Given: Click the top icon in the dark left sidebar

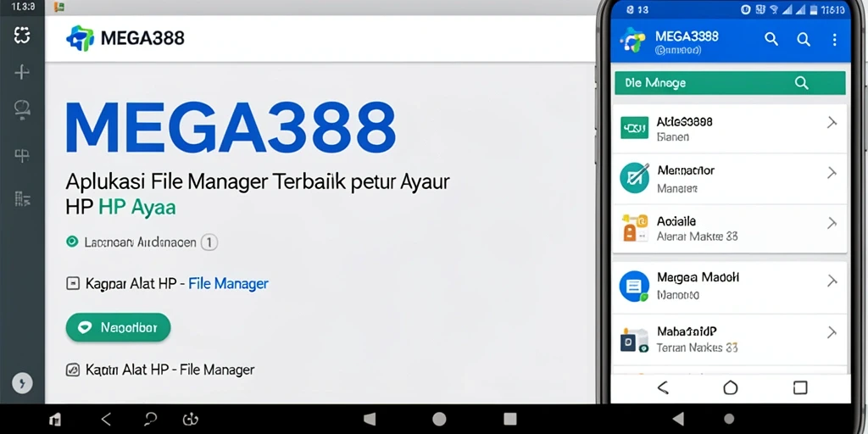Looking at the screenshot, I should coord(22,36).
